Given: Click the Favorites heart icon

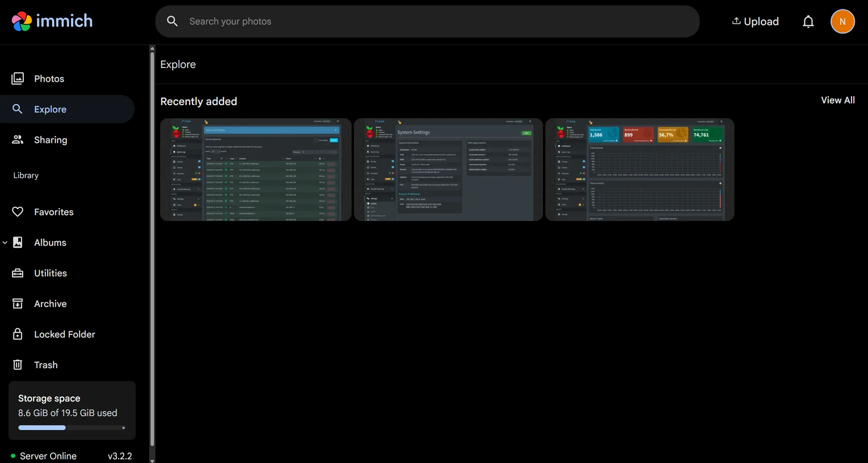Looking at the screenshot, I should click(x=18, y=212).
